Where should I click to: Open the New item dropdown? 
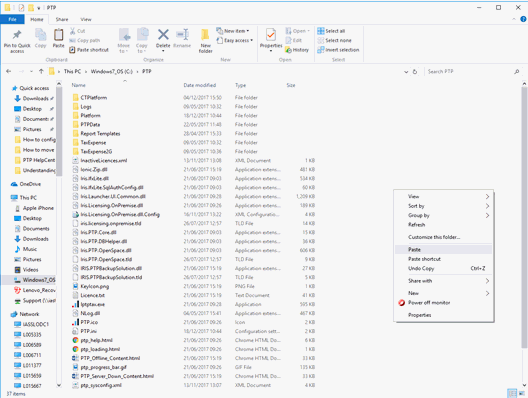233,31
